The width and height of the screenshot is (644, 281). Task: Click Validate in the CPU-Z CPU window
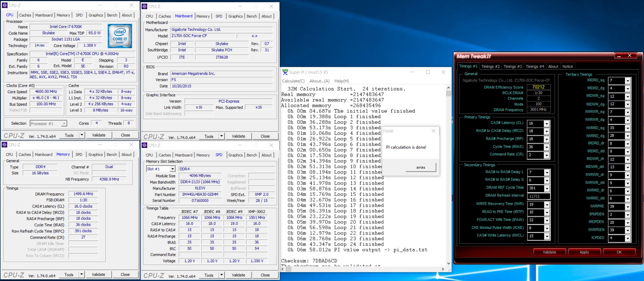(99, 135)
